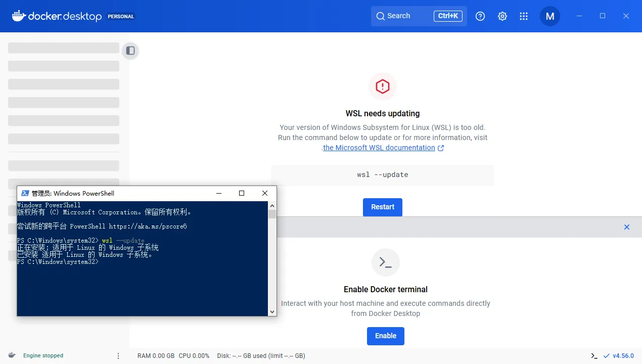Click the Engine stopped whale icon

13,355
